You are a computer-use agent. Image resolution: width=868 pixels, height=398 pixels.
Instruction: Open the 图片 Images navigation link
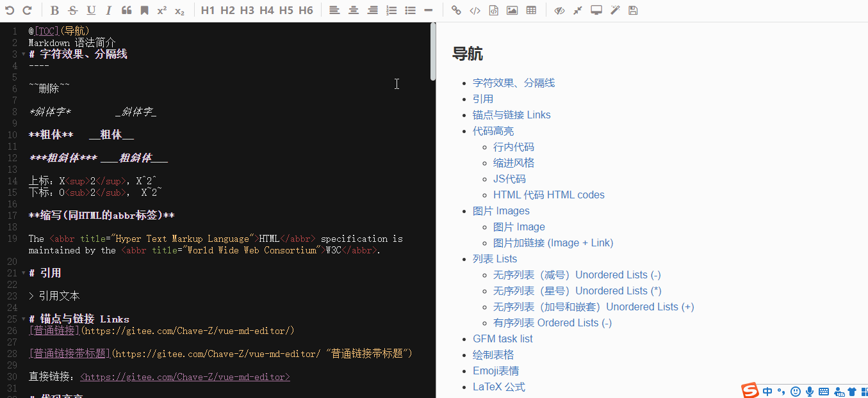tap(501, 211)
